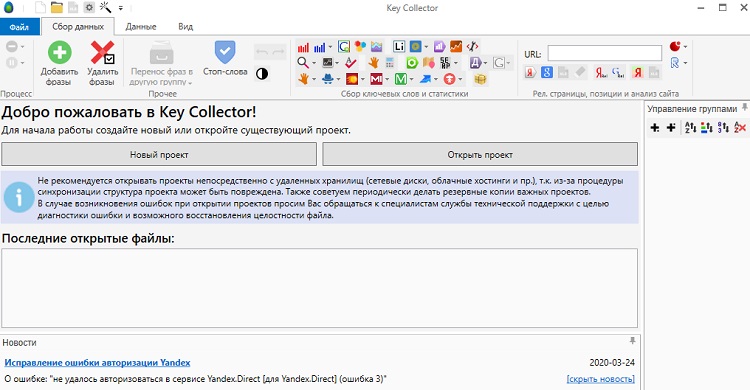Pin the Управление группами panel

744,108
